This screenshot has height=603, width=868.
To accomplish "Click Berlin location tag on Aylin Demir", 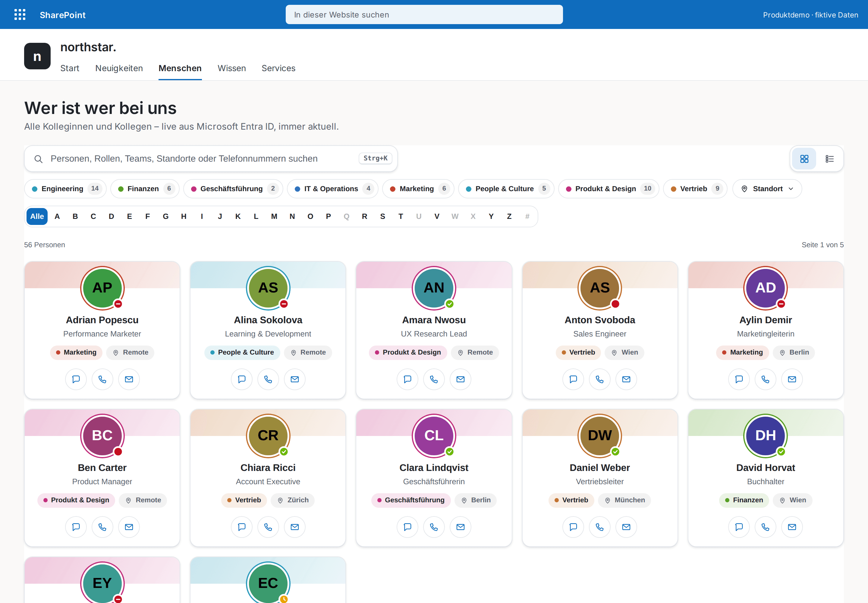I will [x=794, y=352].
